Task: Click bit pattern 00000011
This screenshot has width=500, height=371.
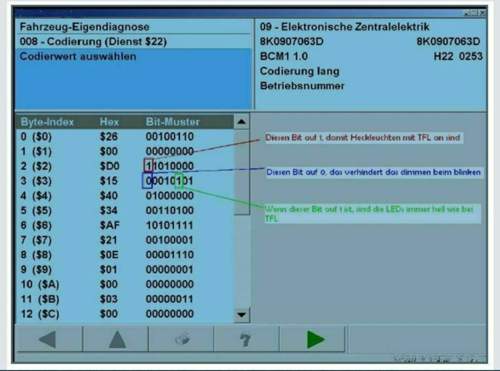Action: [x=170, y=299]
